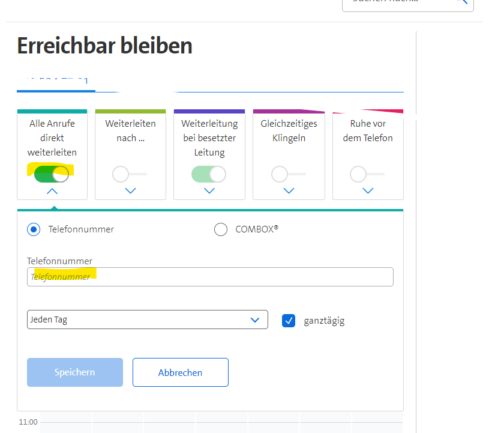The width and height of the screenshot is (504, 433).
Task: Expand the 'Weiterleiten nach ...' chevron
Action: pyautogui.click(x=130, y=191)
